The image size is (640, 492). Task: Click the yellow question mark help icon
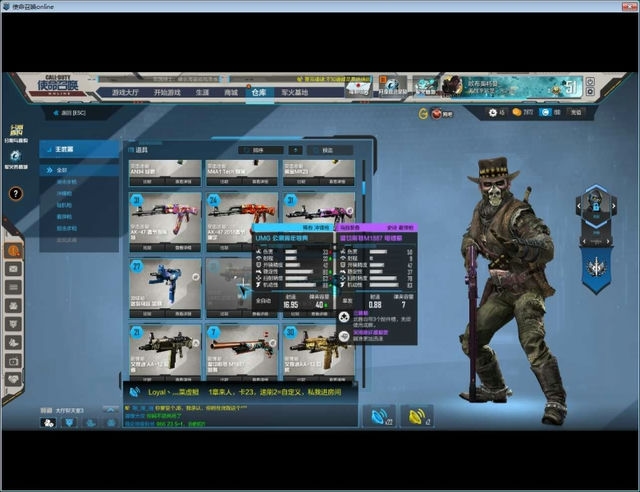click(x=16, y=193)
